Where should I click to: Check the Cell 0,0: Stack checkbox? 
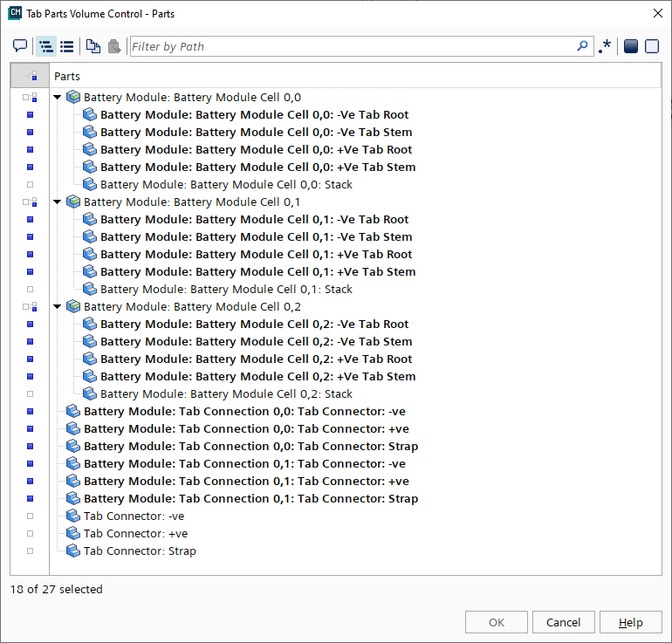30,184
